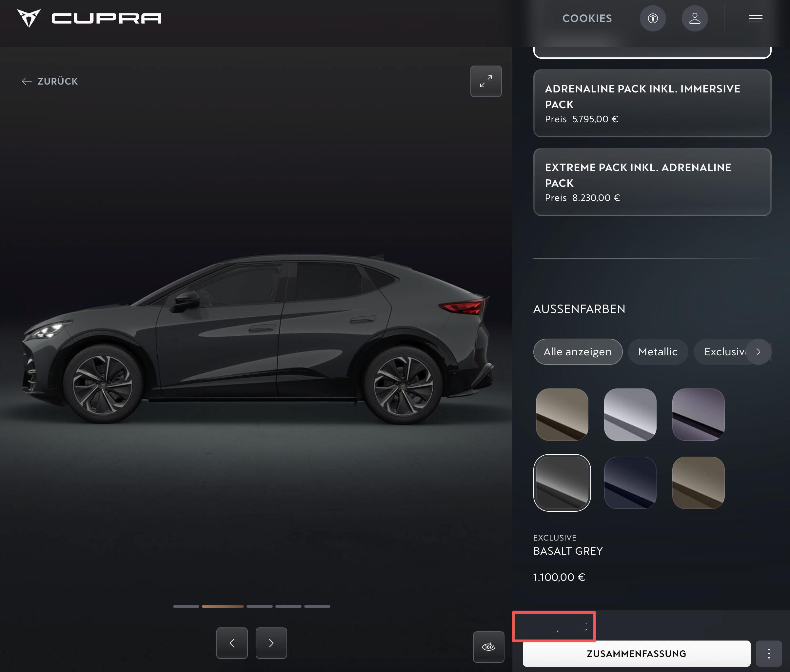Open the hamburger navigation menu
This screenshot has height=672, width=790.
coord(755,18)
